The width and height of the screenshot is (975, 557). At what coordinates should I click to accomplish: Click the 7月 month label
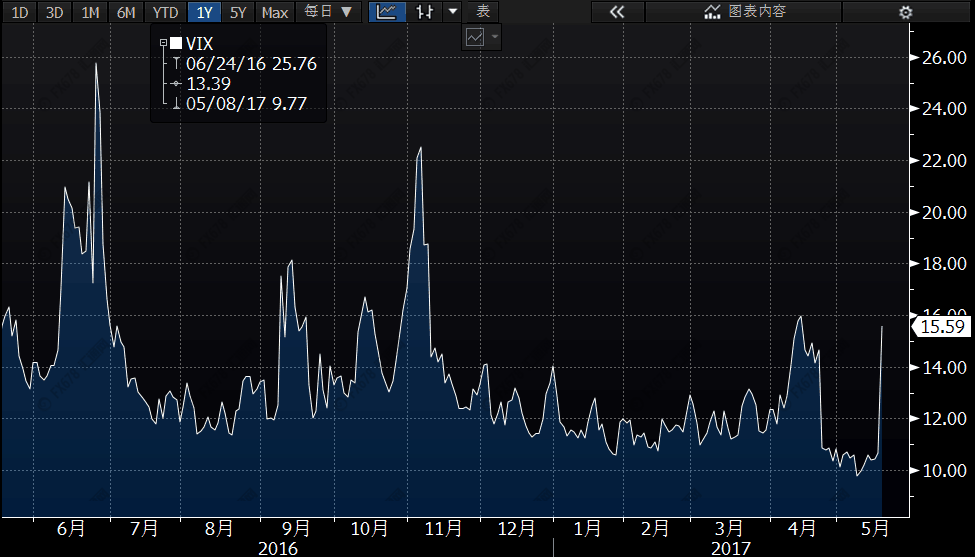click(x=144, y=528)
